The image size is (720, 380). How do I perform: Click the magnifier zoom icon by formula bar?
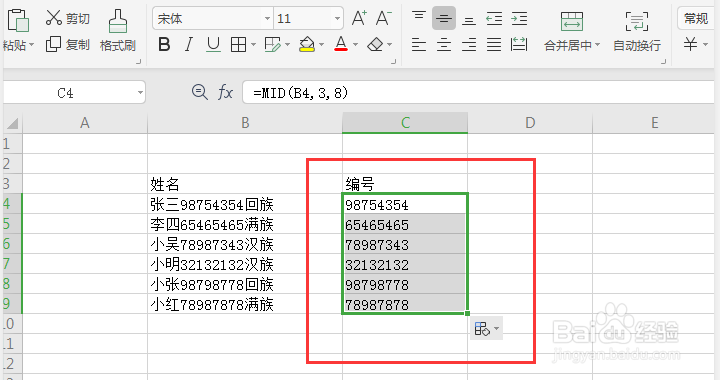(x=199, y=92)
